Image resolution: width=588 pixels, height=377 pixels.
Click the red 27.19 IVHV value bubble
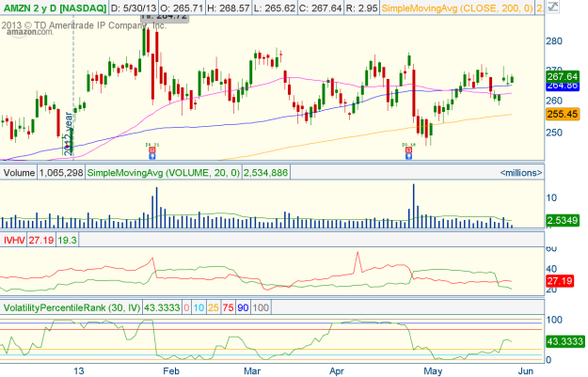click(x=565, y=280)
